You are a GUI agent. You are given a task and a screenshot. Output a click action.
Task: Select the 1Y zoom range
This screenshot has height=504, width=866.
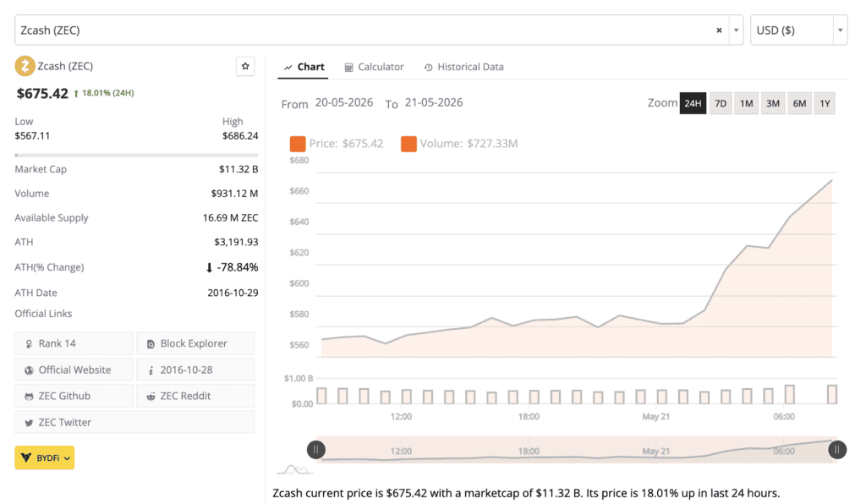coord(825,103)
